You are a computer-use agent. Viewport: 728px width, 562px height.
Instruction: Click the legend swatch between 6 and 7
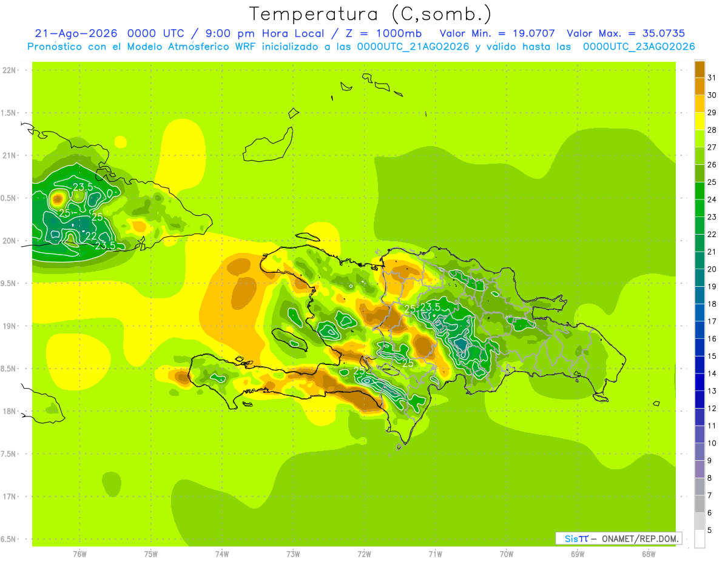[699, 504]
